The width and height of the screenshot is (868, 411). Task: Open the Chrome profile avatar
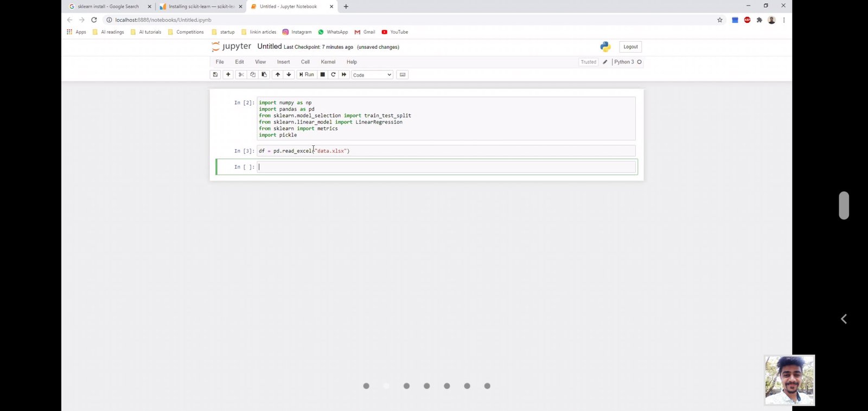[771, 20]
